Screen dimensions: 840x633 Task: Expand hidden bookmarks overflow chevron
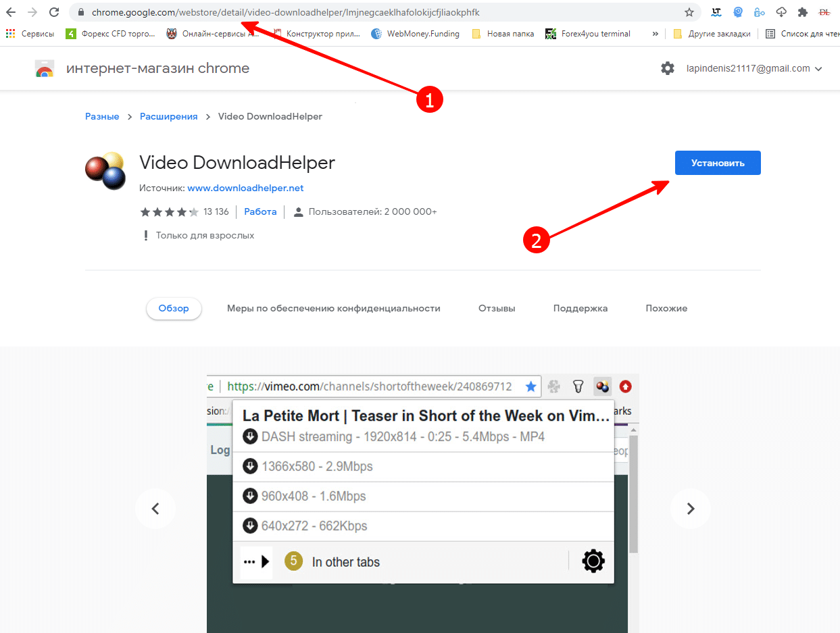[655, 34]
